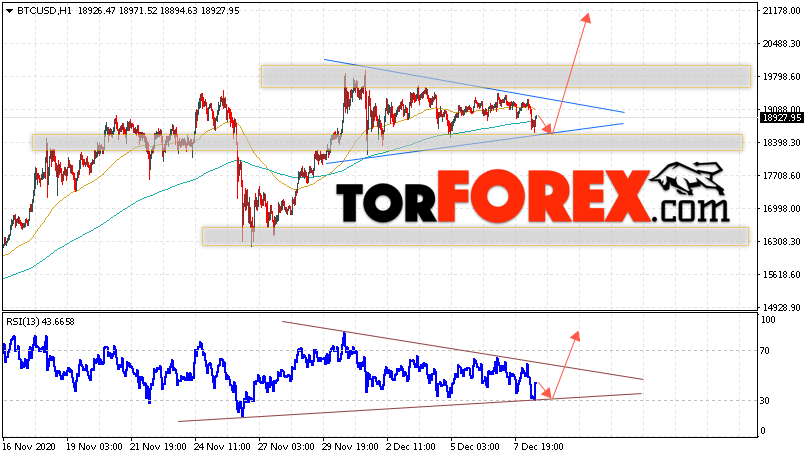Screen dimensions: 808x458
Task: Click the 27 Nov 03:00 time label
Action: [287, 447]
